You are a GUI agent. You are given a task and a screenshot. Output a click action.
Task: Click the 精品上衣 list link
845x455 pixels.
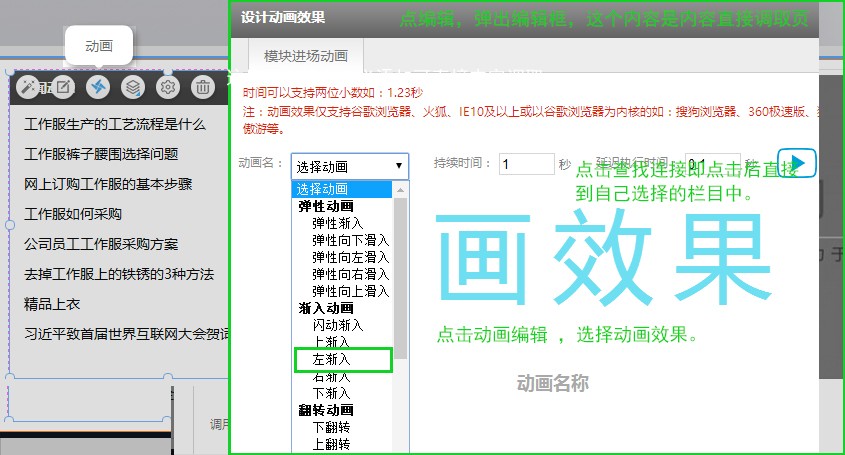[x=53, y=303]
